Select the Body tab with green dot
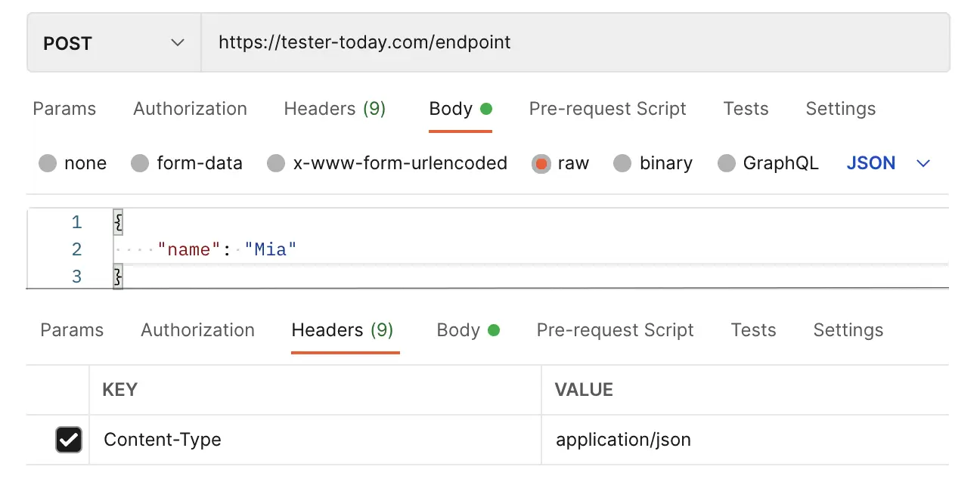 click(460, 109)
